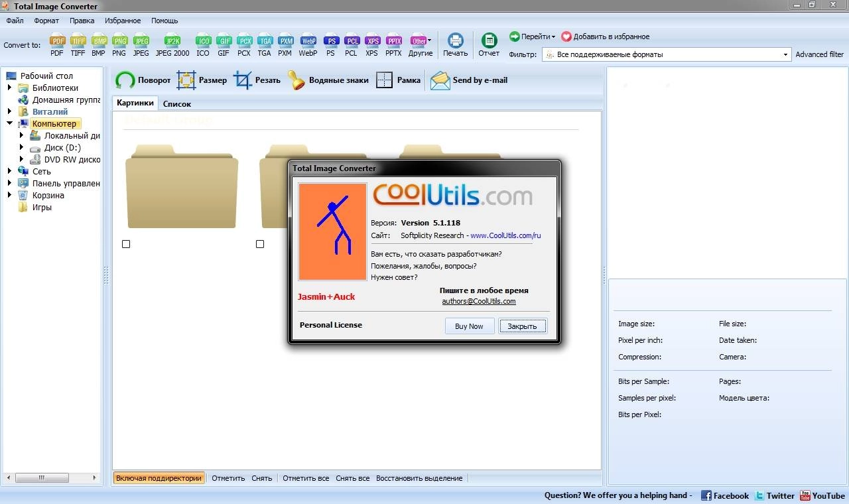Open the Facebook link
The height and width of the screenshot is (504, 849).
[725, 495]
